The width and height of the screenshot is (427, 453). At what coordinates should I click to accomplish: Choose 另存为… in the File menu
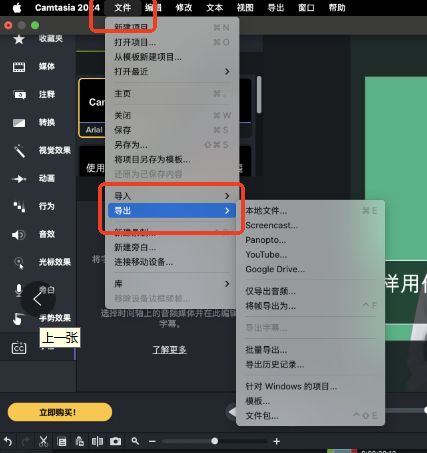pos(172,145)
